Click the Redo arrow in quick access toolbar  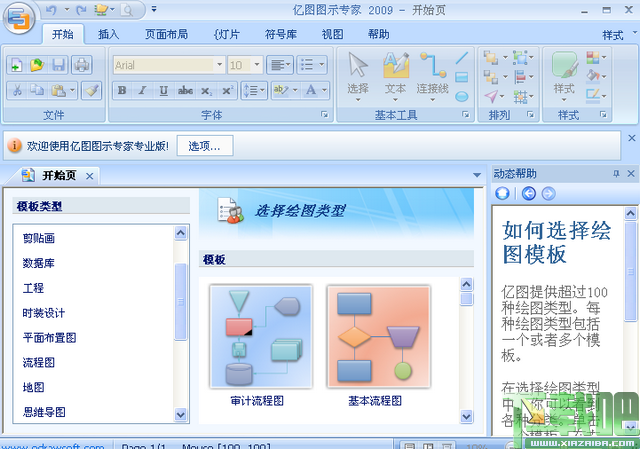point(81,9)
